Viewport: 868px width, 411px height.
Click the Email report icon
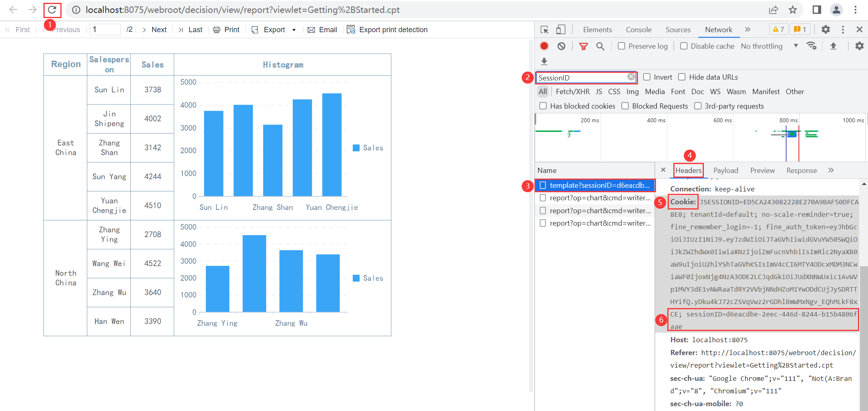pyautogui.click(x=311, y=29)
